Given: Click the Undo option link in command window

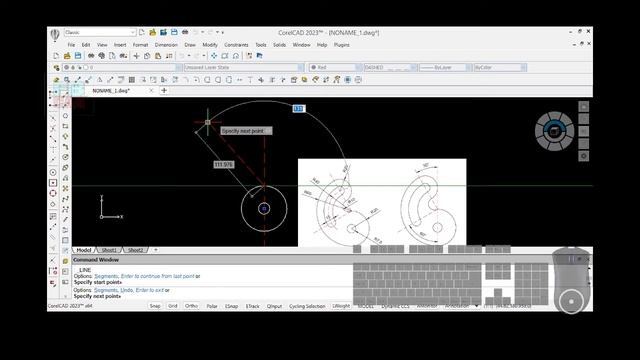Looking at the screenshot, I should click(127, 290).
